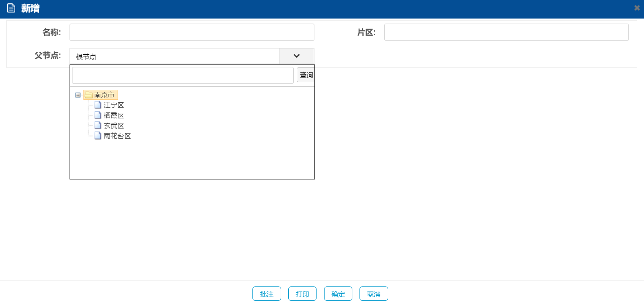Image resolution: width=644 pixels, height=305 pixels.
Task: Click into the 片区 input field
Action: click(506, 32)
